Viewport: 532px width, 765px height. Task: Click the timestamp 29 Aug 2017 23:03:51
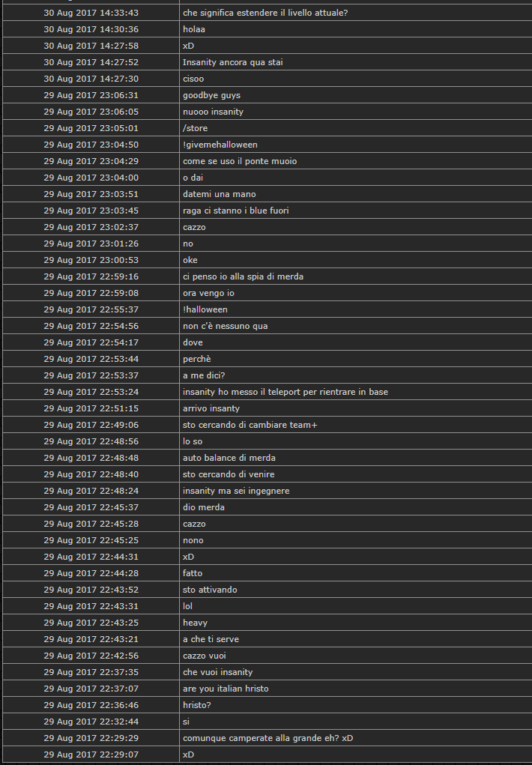91,194
